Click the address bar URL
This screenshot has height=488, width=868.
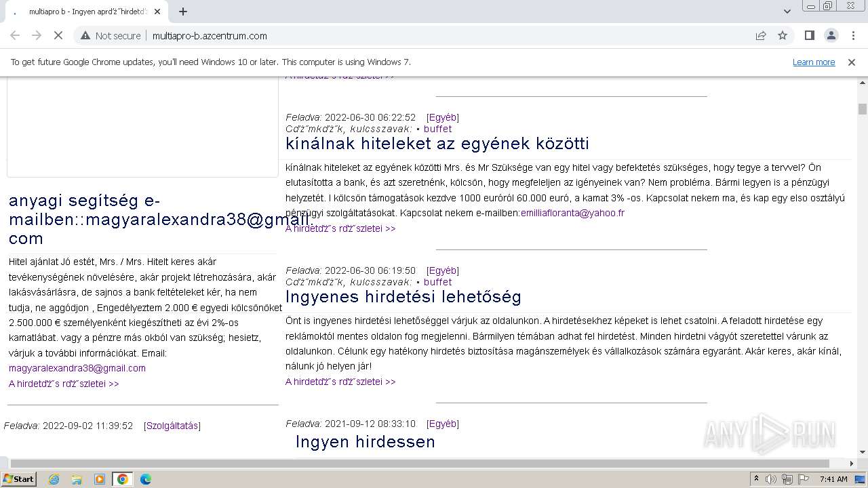pos(210,36)
